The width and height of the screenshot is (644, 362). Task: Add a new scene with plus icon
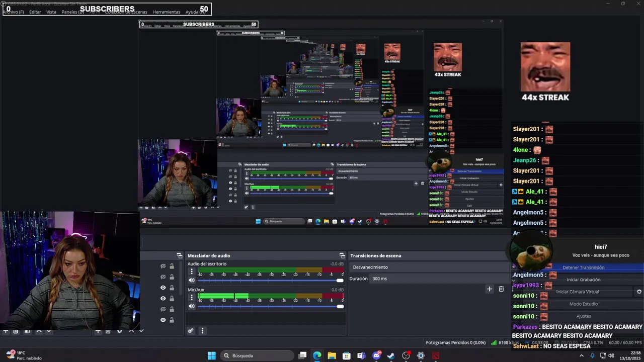click(6, 331)
